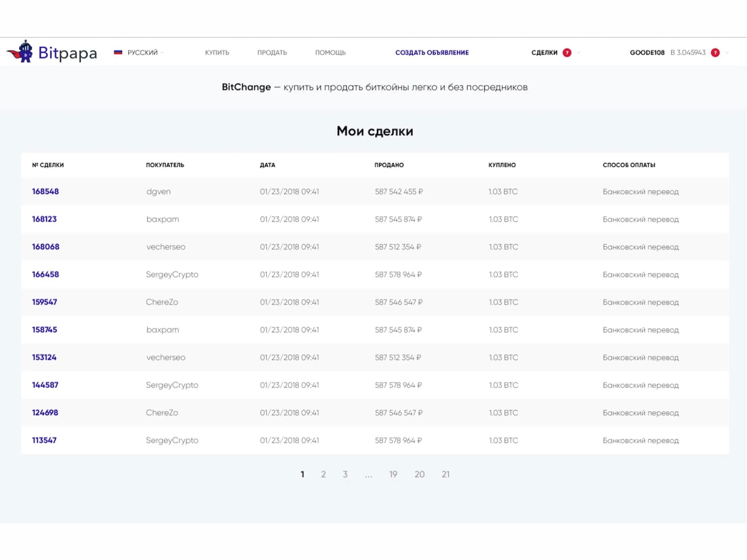Viewport: 747px width, 560px height.
Task: Open the Сделки dropdown arrow
Action: pos(578,52)
